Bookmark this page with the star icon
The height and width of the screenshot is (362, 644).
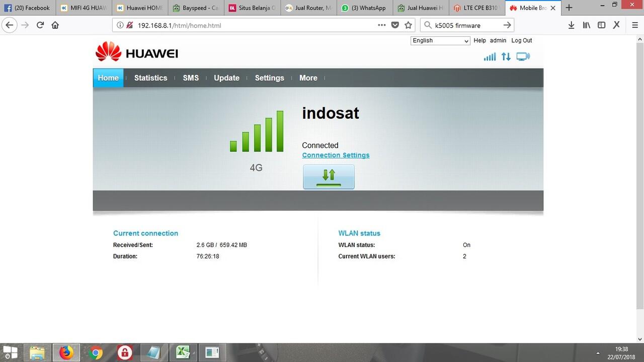click(x=409, y=25)
